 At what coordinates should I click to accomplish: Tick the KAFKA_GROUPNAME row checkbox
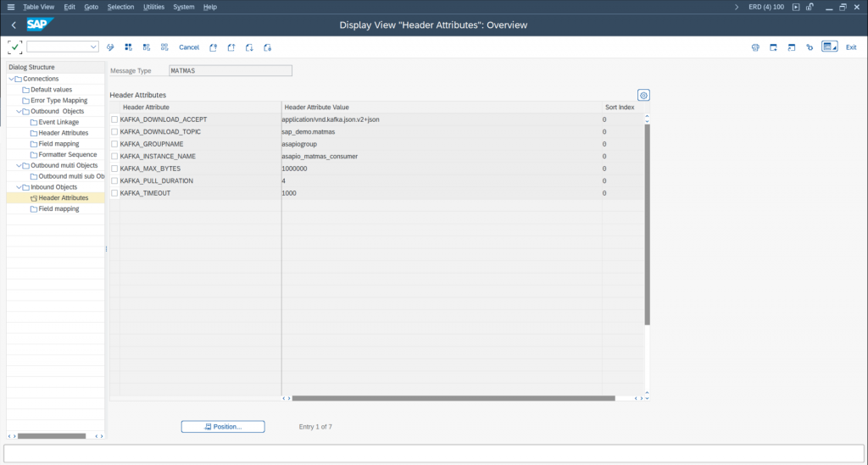(x=114, y=144)
